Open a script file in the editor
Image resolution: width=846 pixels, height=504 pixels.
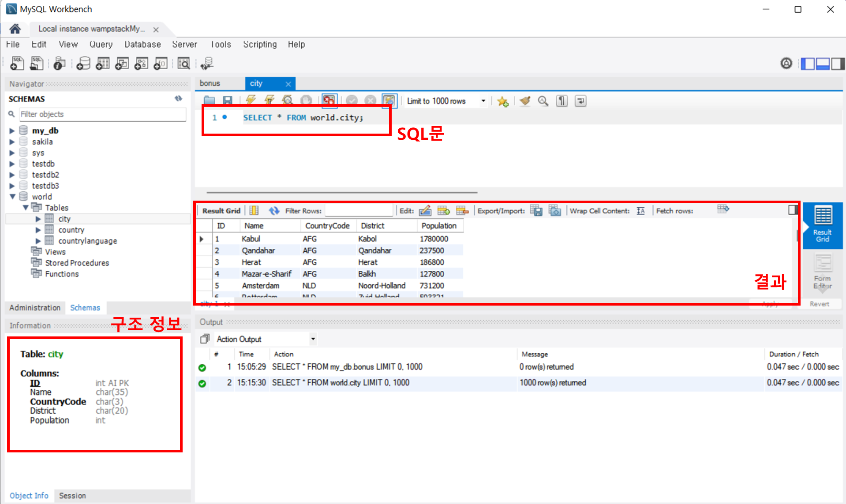[x=209, y=101]
